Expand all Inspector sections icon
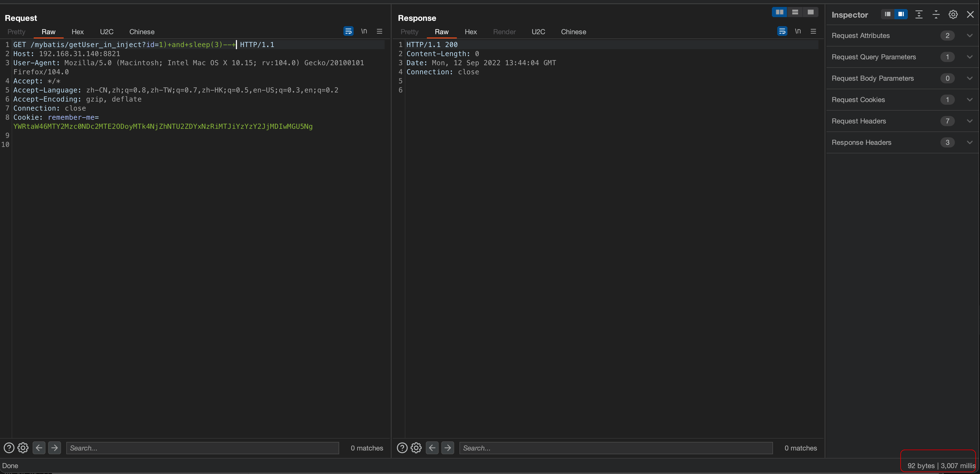 pyautogui.click(x=919, y=14)
